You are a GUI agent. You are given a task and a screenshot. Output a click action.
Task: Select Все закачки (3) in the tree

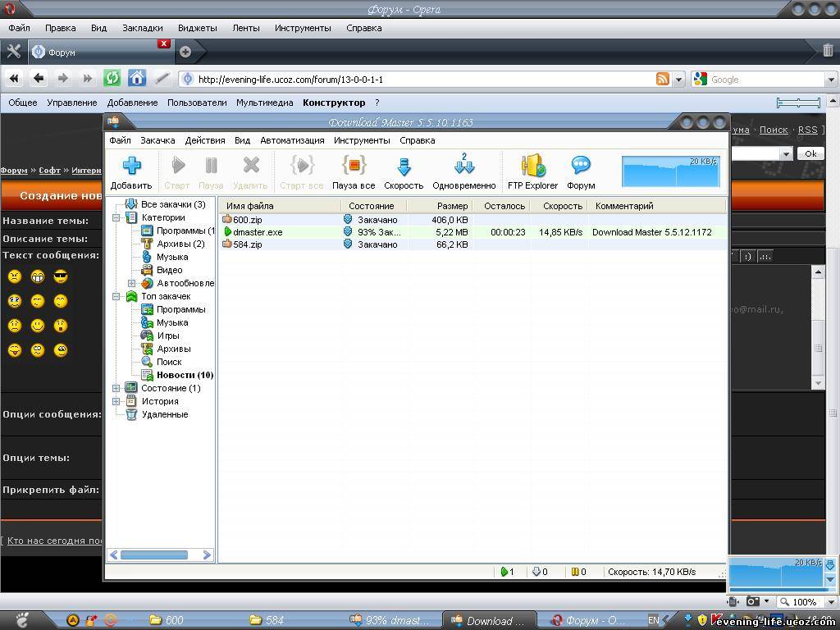coord(172,204)
